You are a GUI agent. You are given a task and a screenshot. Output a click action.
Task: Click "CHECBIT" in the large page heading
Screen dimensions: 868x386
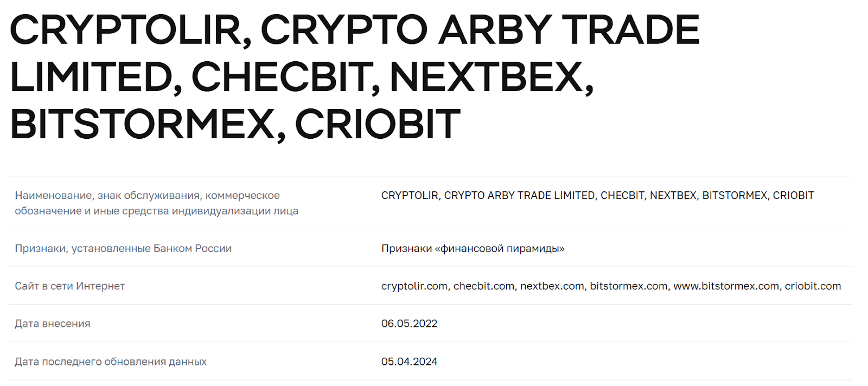pyautogui.click(x=281, y=77)
